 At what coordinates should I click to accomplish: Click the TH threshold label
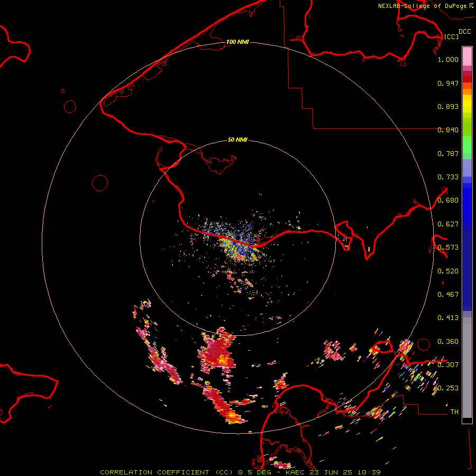454,412
